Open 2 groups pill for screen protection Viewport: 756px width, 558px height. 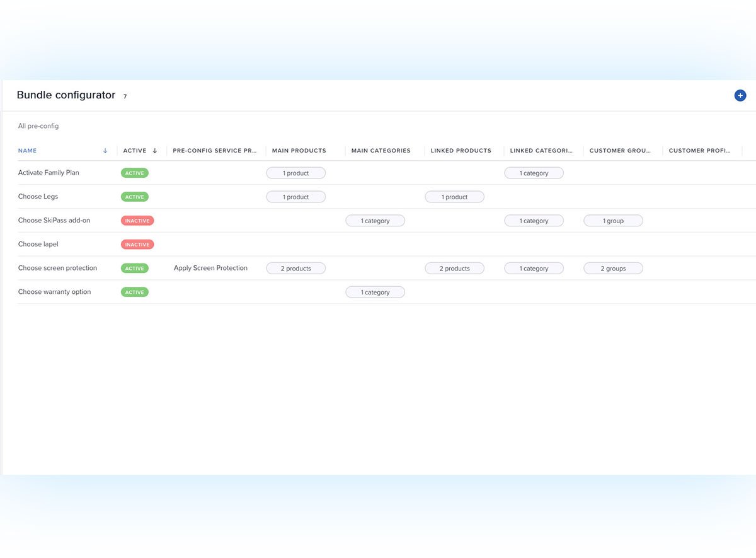[614, 269]
